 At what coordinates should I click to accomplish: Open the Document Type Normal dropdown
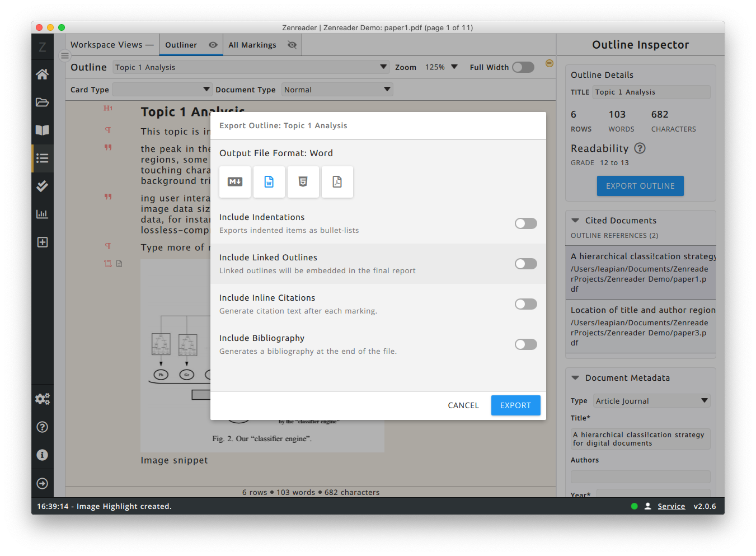coord(337,90)
